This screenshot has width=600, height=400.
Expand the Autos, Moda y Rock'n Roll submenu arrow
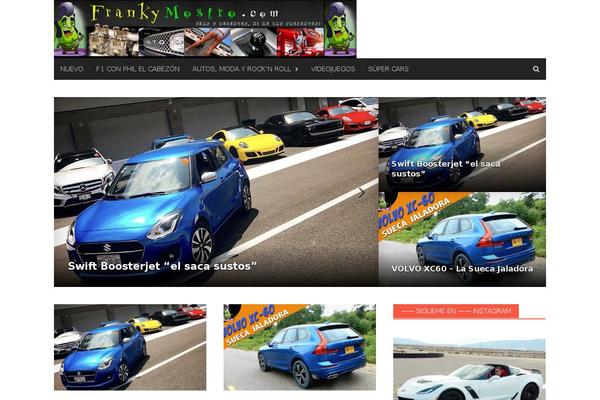tap(297, 69)
